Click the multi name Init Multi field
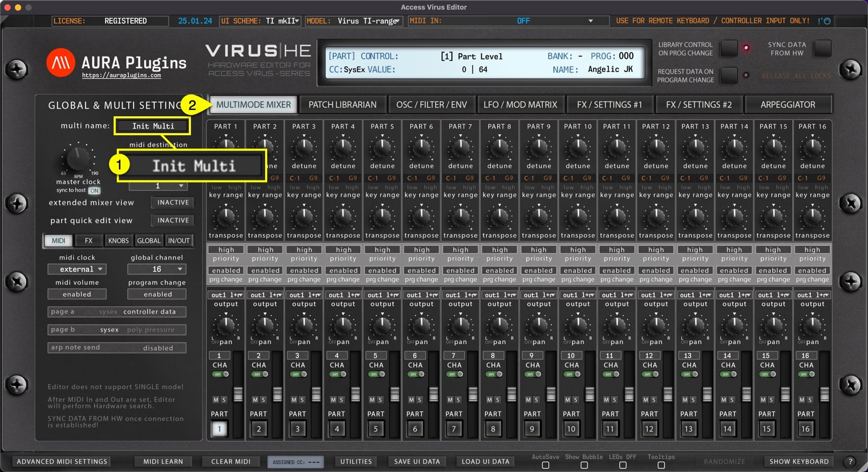 [x=153, y=126]
